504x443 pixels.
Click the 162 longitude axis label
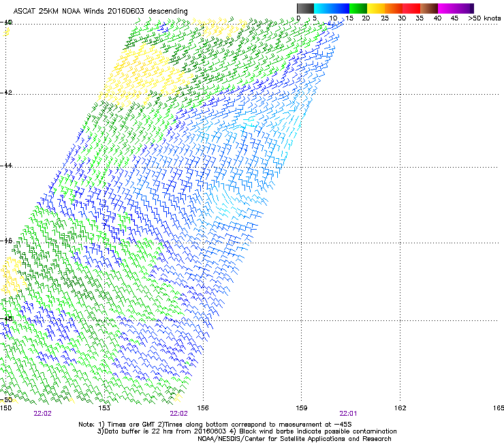400,408
